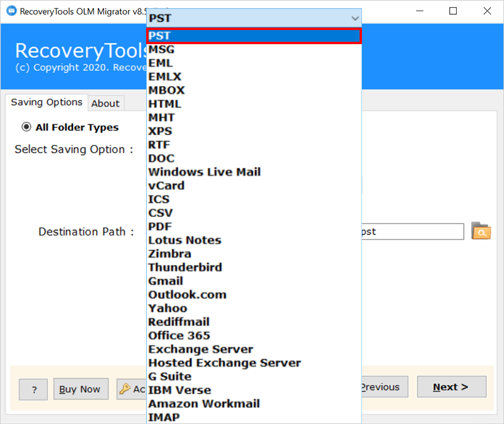Select Gmail as saving option
Viewport: 504px width, 424px height.
coord(254,281)
